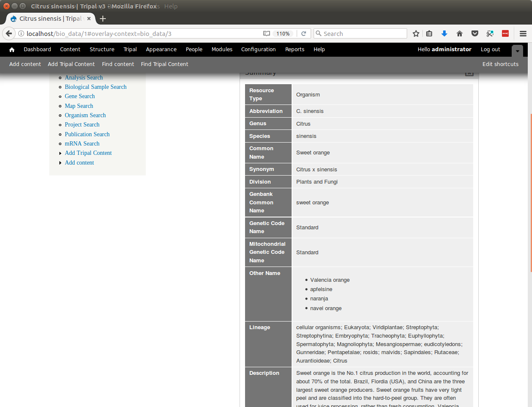Viewport: 532px width, 407px height.
Task: Click the 110% zoom level indicator
Action: pyautogui.click(x=283, y=34)
